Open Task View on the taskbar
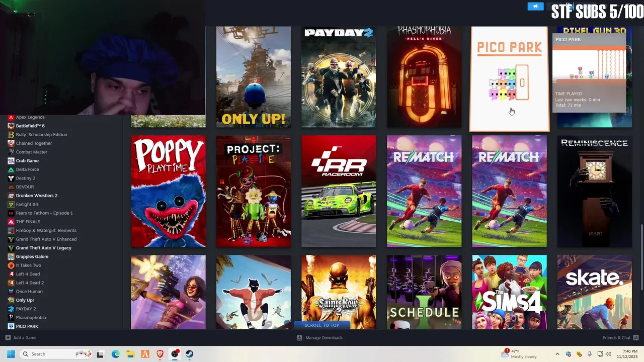The image size is (644, 362). pos(100,354)
